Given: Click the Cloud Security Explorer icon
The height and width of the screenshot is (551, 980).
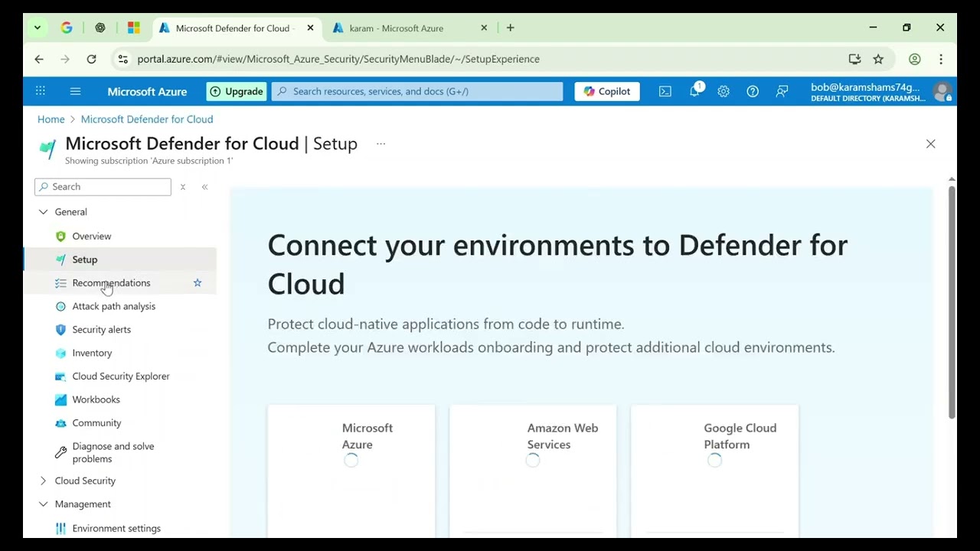Looking at the screenshot, I should pyautogui.click(x=60, y=377).
